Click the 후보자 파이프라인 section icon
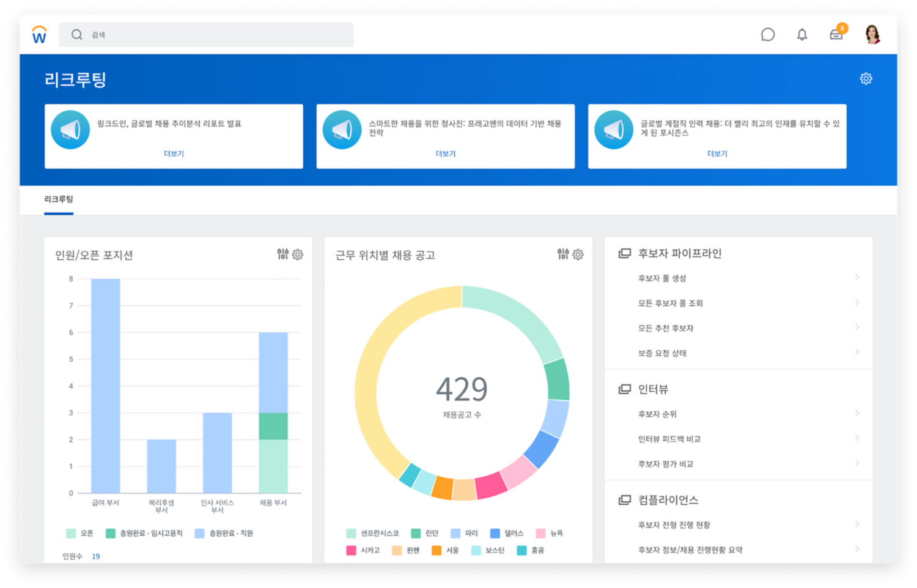Screen dimensions: 917x588 (624, 253)
